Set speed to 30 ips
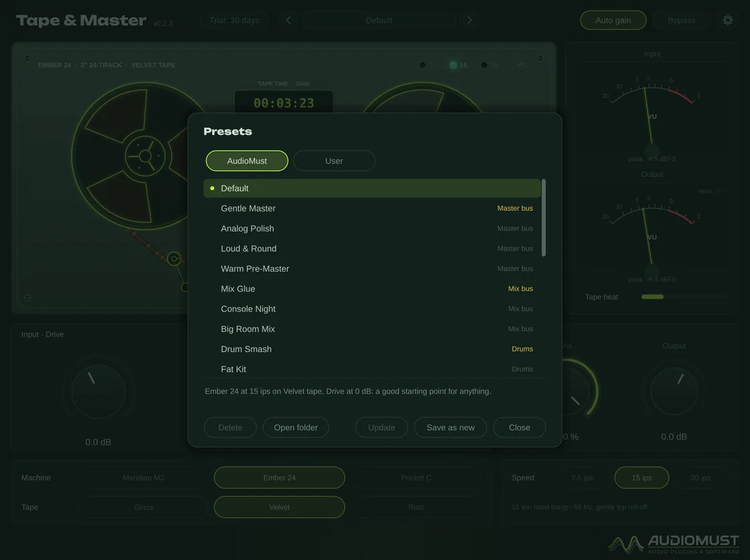This screenshot has width=750, height=560. [x=700, y=478]
